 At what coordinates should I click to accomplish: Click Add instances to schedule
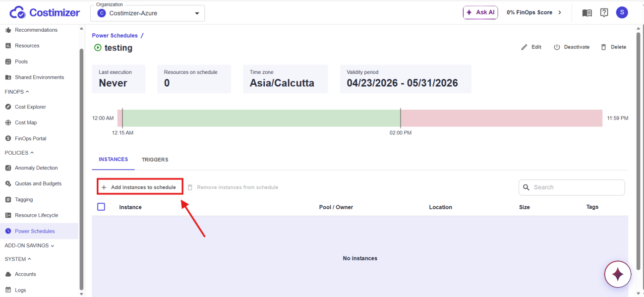138,187
